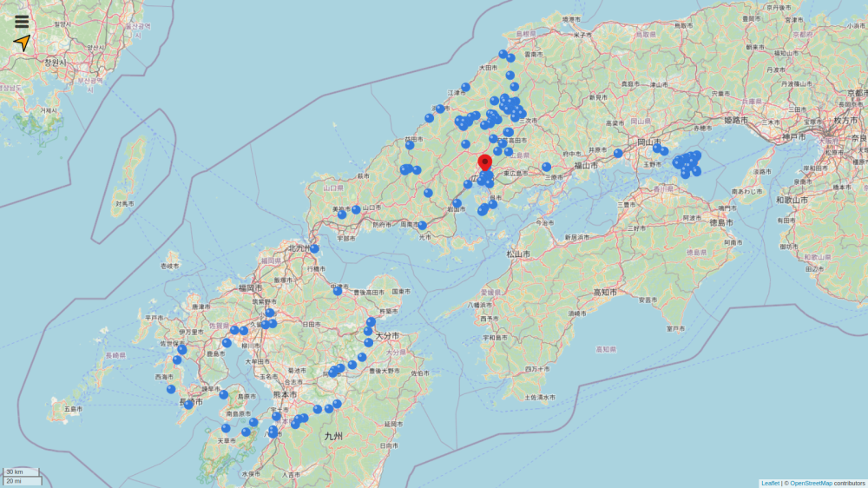868x488 pixels.
Task: Click the blue marker near 光市
Action: 422,226
